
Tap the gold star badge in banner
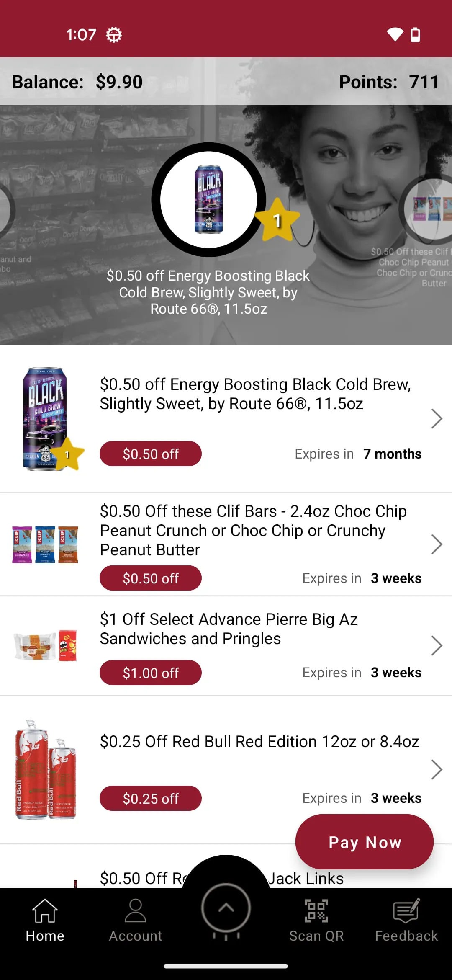pos(277,220)
